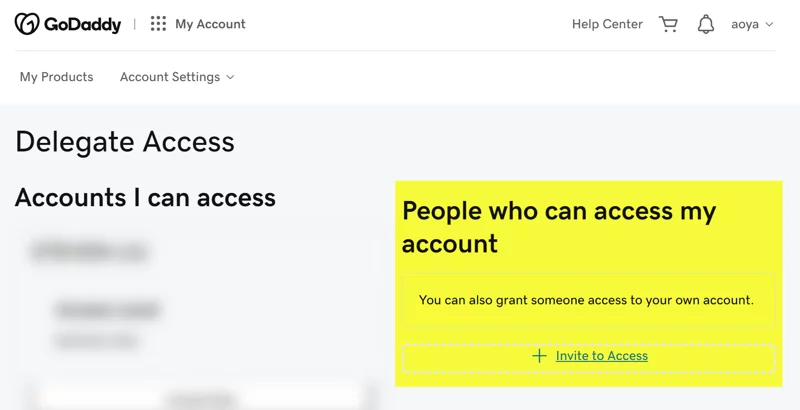Show notifications via the bell icon
Viewport: 800px width, 410px height.
[x=706, y=24]
